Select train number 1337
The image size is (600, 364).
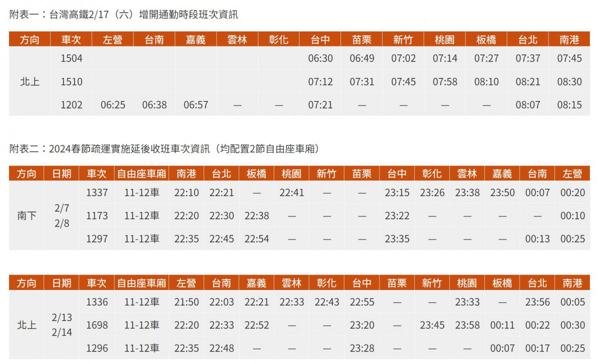point(96,192)
